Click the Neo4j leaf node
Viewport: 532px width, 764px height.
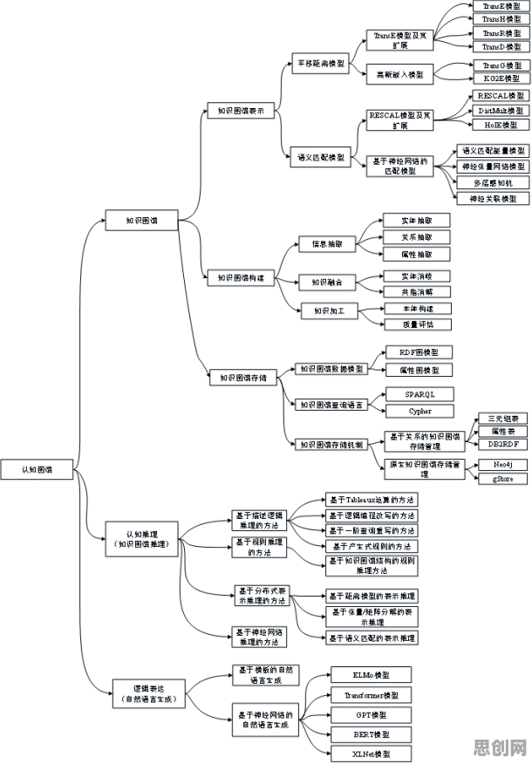click(502, 464)
